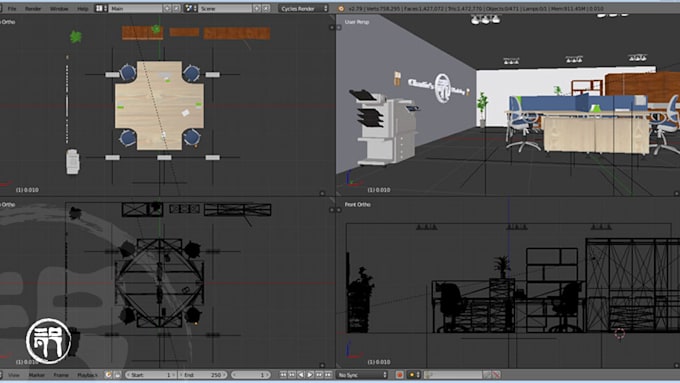Click the delete keyframes crossed-key icon
Viewport: 680px width, 383px height.
pyautogui.click(x=497, y=375)
